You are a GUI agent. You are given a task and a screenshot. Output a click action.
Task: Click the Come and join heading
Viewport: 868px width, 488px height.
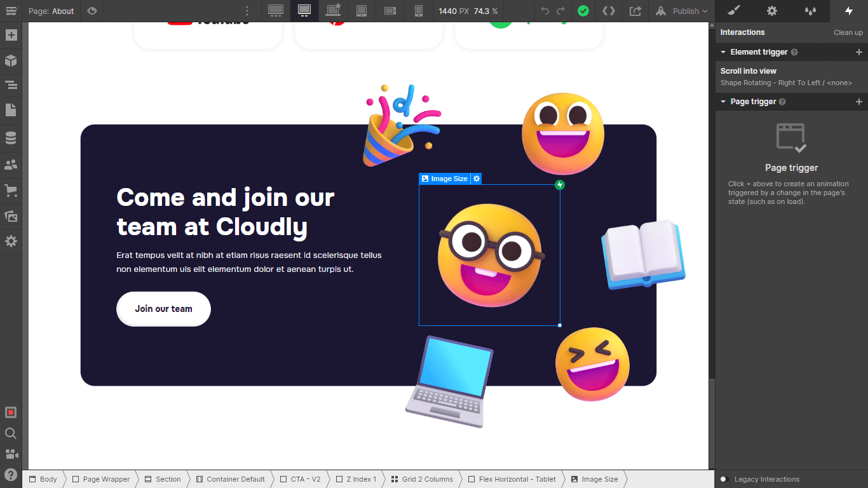tap(226, 212)
